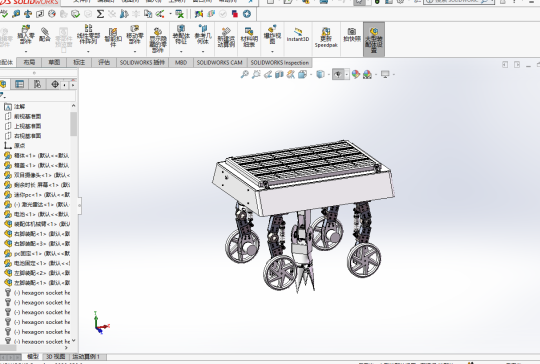The image size is (540, 364).
Task: Open dropdown under 爆炸视图
Action: point(272,52)
